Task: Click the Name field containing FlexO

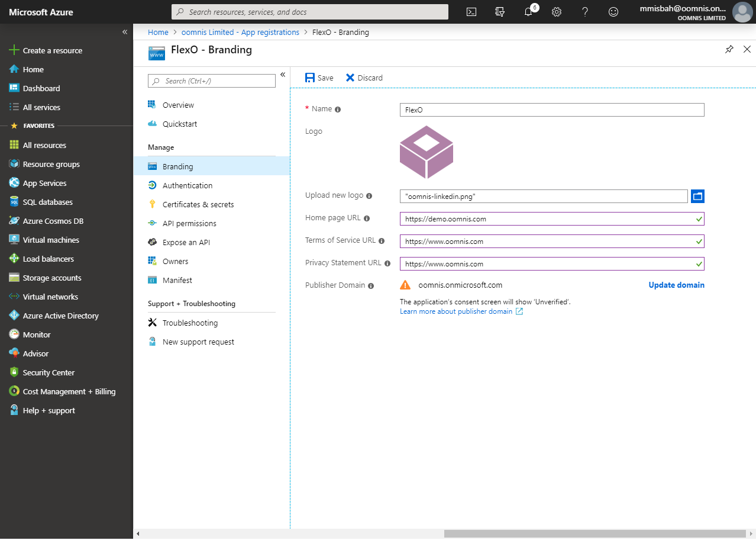Action: click(x=552, y=110)
